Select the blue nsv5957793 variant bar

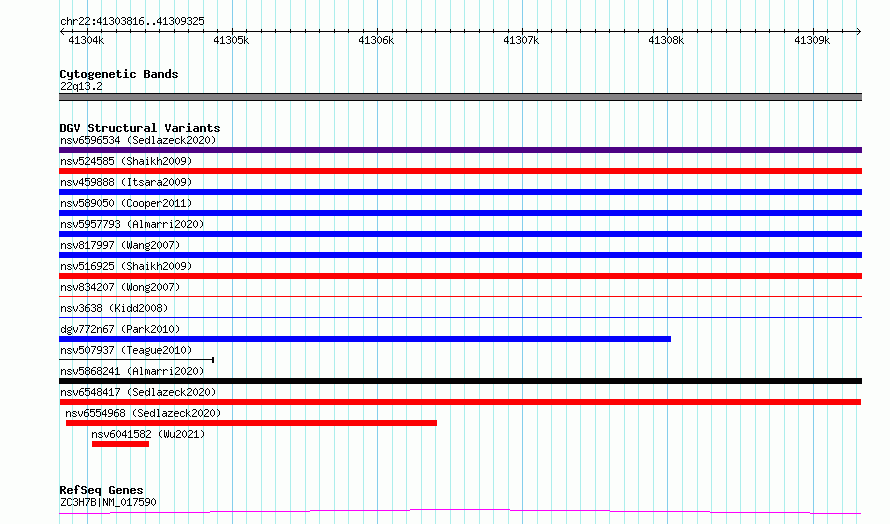click(460, 234)
